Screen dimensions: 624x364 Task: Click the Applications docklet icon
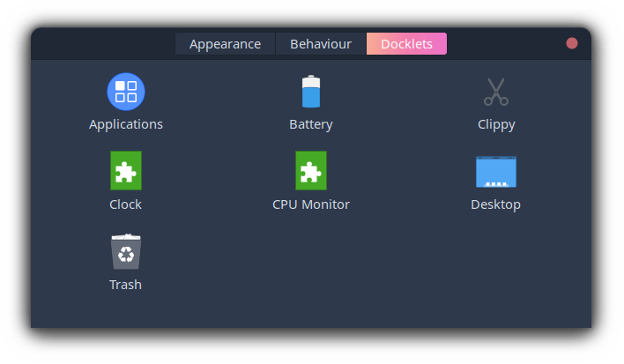(x=126, y=92)
